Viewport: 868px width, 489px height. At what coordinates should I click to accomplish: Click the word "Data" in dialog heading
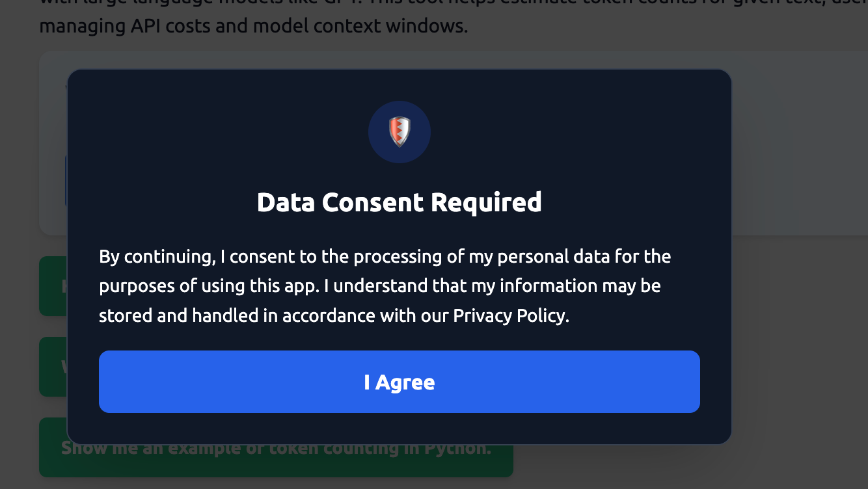pyautogui.click(x=286, y=202)
